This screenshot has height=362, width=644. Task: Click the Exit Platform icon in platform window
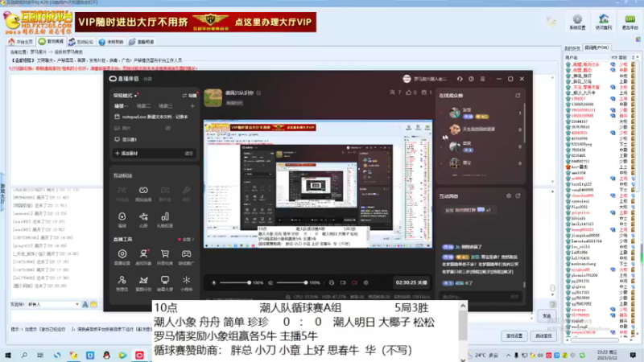coord(630,23)
